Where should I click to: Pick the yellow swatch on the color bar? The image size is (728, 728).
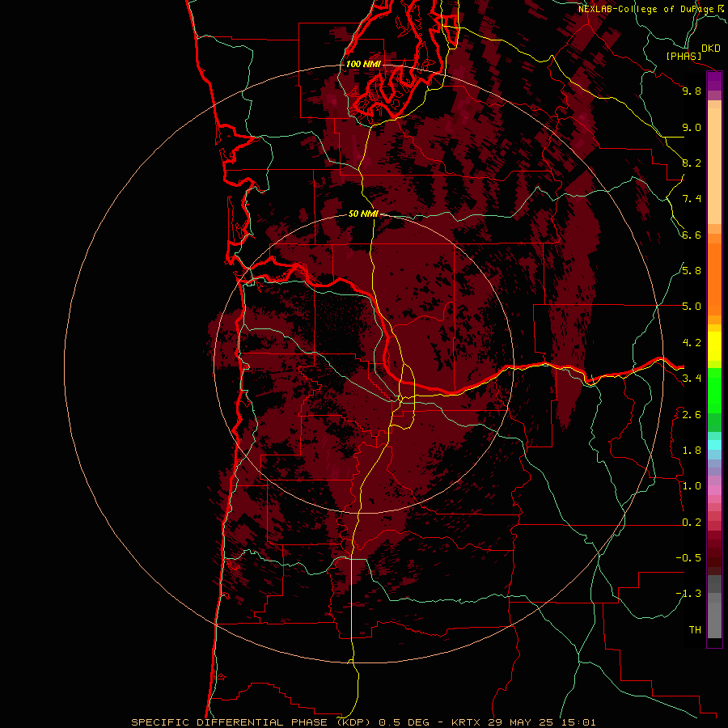pos(714,346)
